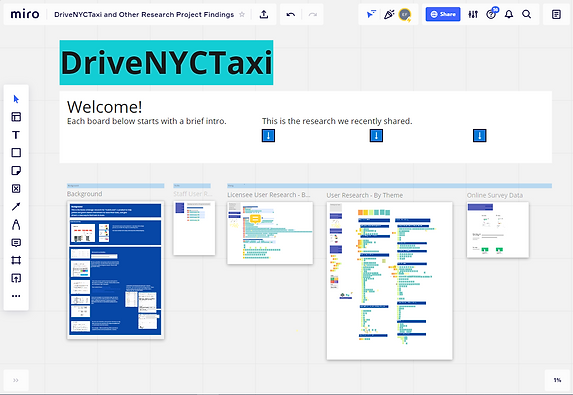The height and width of the screenshot is (395, 573).
Task: Select the DriveNYCTaxi title banner
Action: (x=166, y=62)
